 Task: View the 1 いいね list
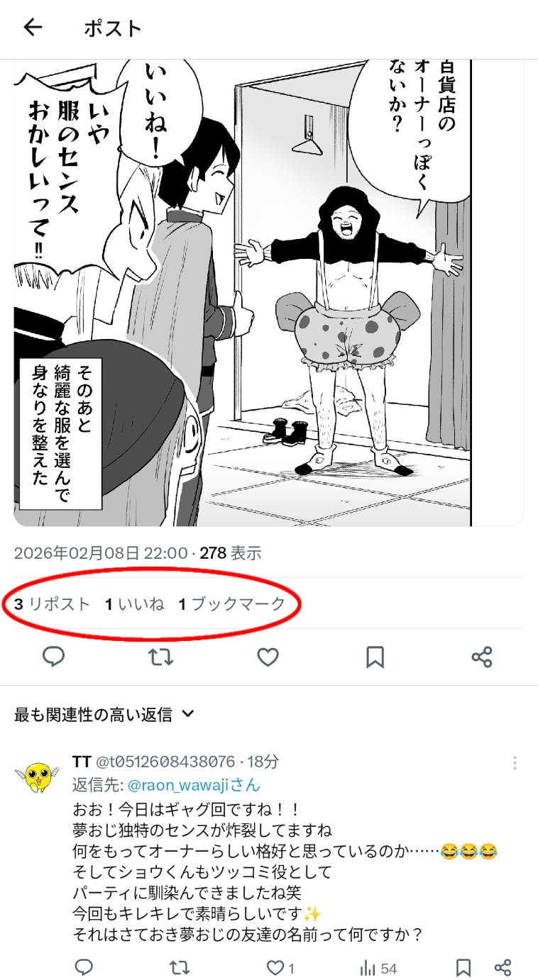[x=135, y=604]
